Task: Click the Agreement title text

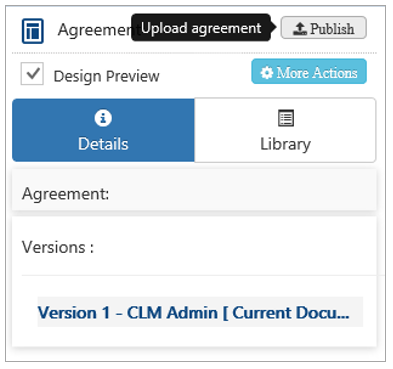Action: [94, 31]
